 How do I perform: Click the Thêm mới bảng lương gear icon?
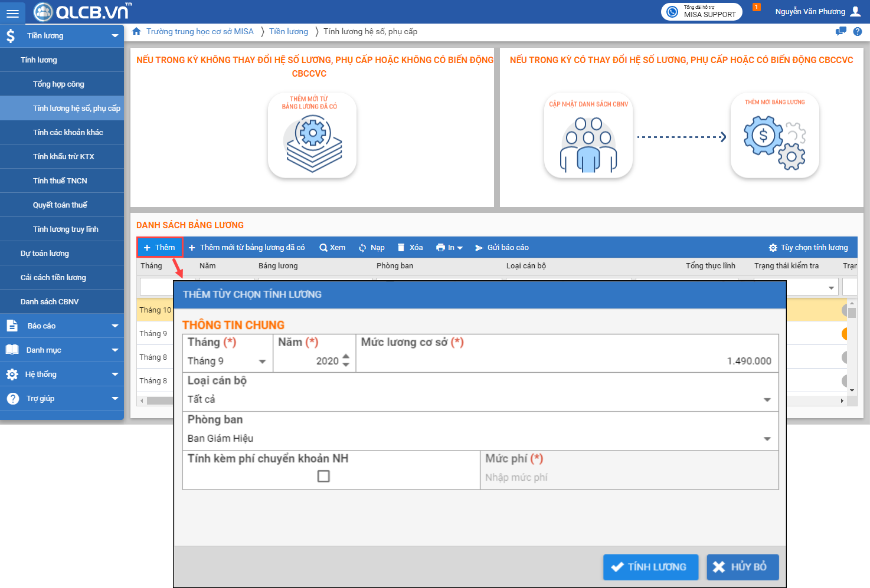pyautogui.click(x=774, y=136)
